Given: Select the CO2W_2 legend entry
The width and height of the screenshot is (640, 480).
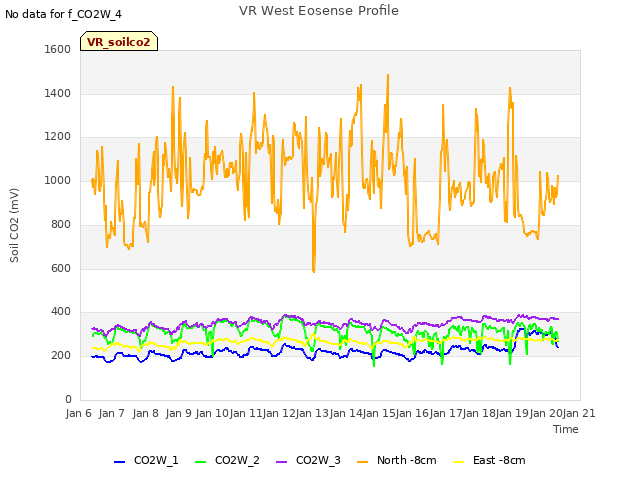Looking at the screenshot, I should click(x=227, y=460).
